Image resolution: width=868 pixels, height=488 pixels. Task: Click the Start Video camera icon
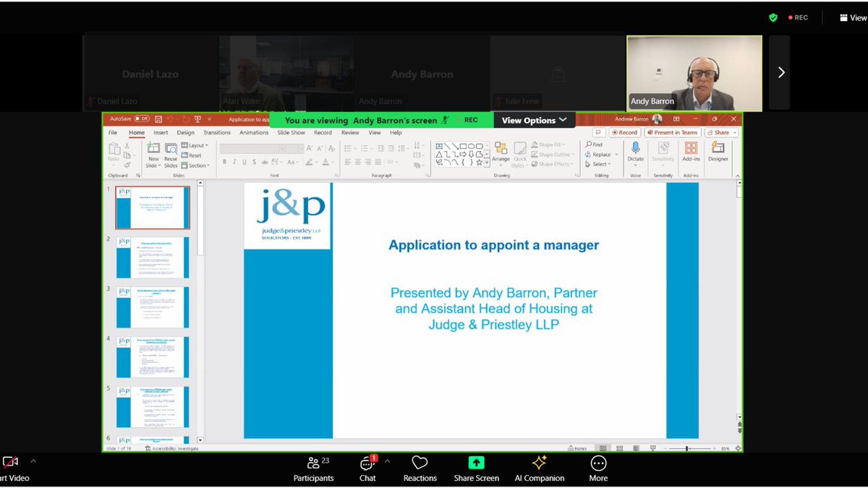coord(9,462)
